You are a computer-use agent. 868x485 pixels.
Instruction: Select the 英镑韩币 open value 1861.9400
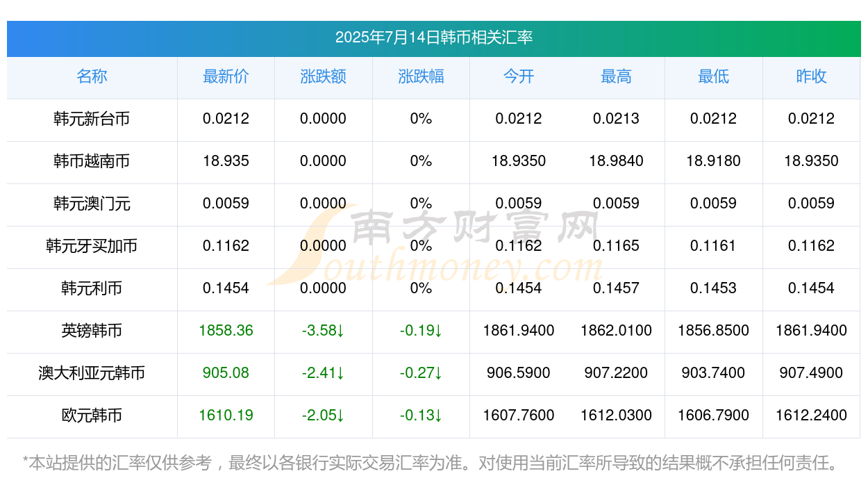(x=519, y=331)
